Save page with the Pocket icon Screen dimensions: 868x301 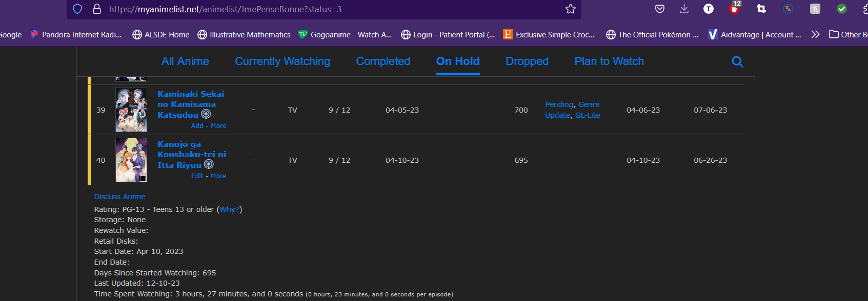click(x=660, y=9)
